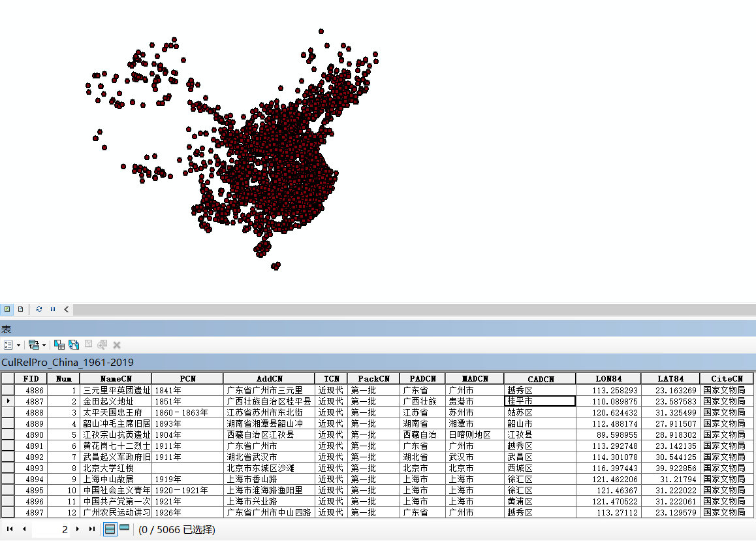Click the PackCN column header
This screenshot has height=541, width=756.
point(373,379)
